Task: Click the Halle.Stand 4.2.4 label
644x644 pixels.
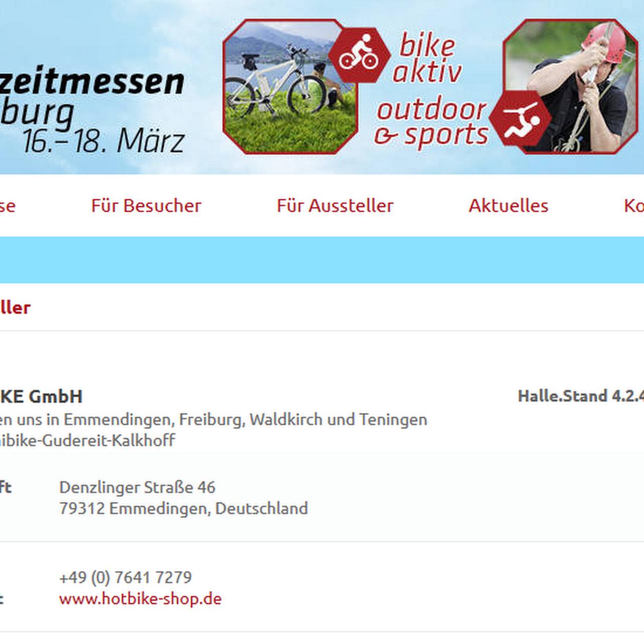Action: pos(581,396)
